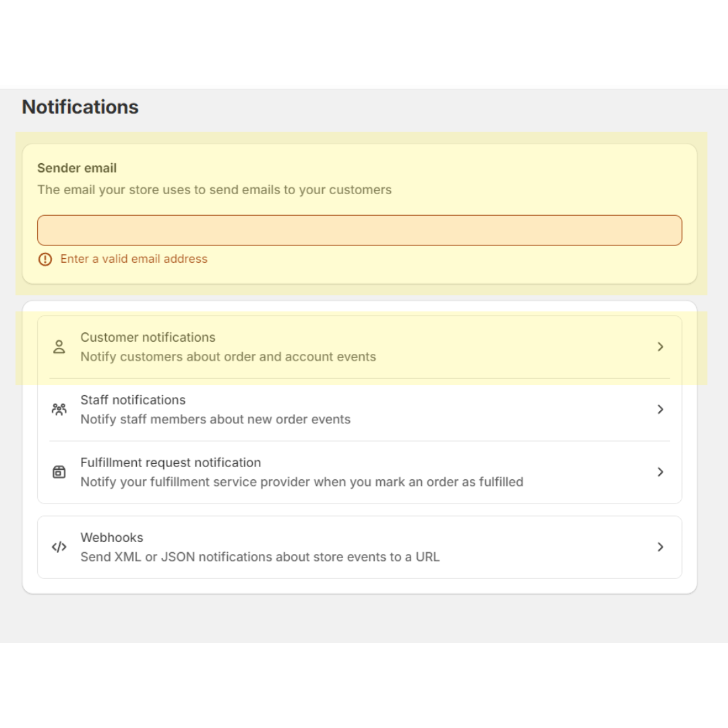Screen dimensions: 728x728
Task: Click the Fulfillment request box icon
Action: click(59, 472)
